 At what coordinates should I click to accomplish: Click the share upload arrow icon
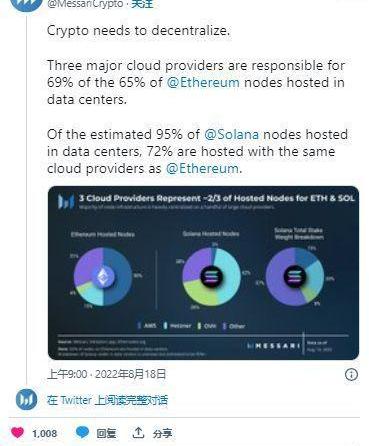(138, 433)
